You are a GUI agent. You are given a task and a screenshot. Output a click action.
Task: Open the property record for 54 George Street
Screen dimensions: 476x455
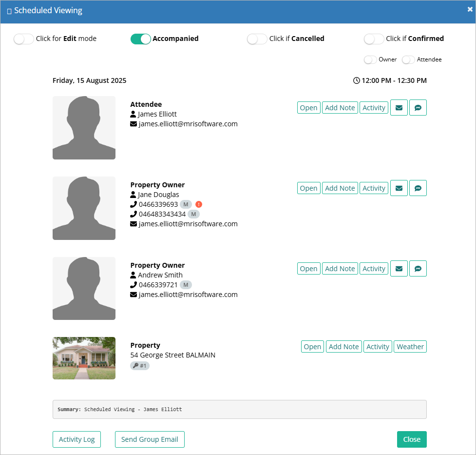[312, 346]
